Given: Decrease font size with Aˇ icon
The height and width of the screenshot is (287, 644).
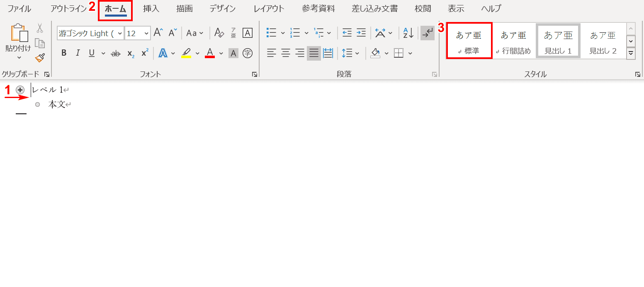Looking at the screenshot, I should pyautogui.click(x=173, y=33).
